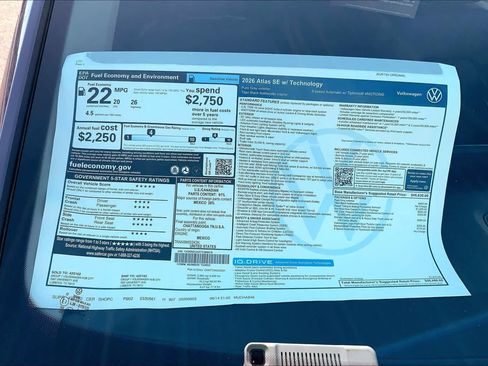Image resolution: width=488 pixels, height=366 pixels.
Task: Click the smog rating scale marker
Action: click(215, 136)
